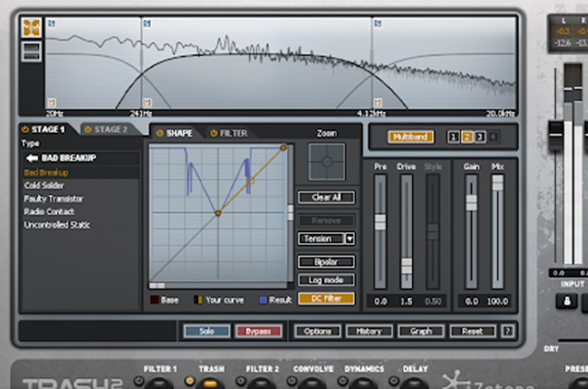Viewport: 588px width, 389px height.
Task: Toggle the Filter 2 module power
Action: 241,381
